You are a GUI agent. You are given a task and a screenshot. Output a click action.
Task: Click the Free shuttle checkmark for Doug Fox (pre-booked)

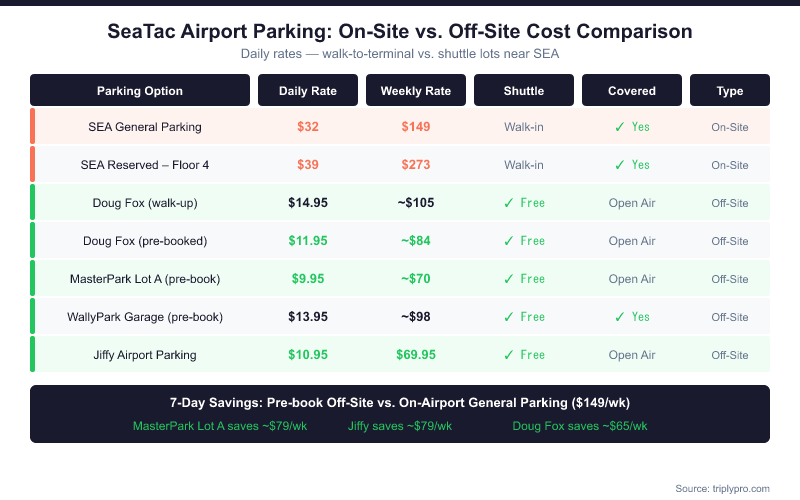[510, 241]
